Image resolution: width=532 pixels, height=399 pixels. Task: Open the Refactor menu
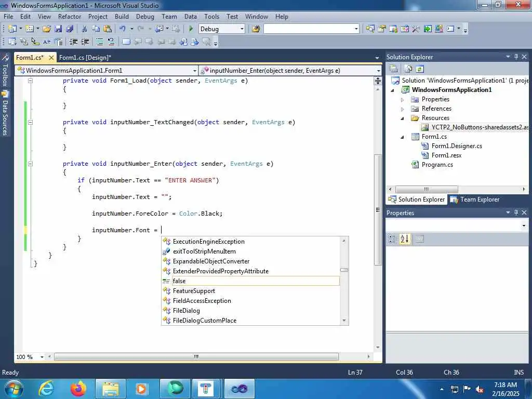coord(70,16)
